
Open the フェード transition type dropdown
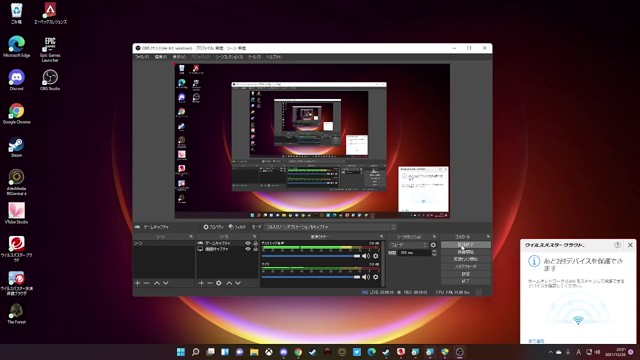tap(408, 245)
